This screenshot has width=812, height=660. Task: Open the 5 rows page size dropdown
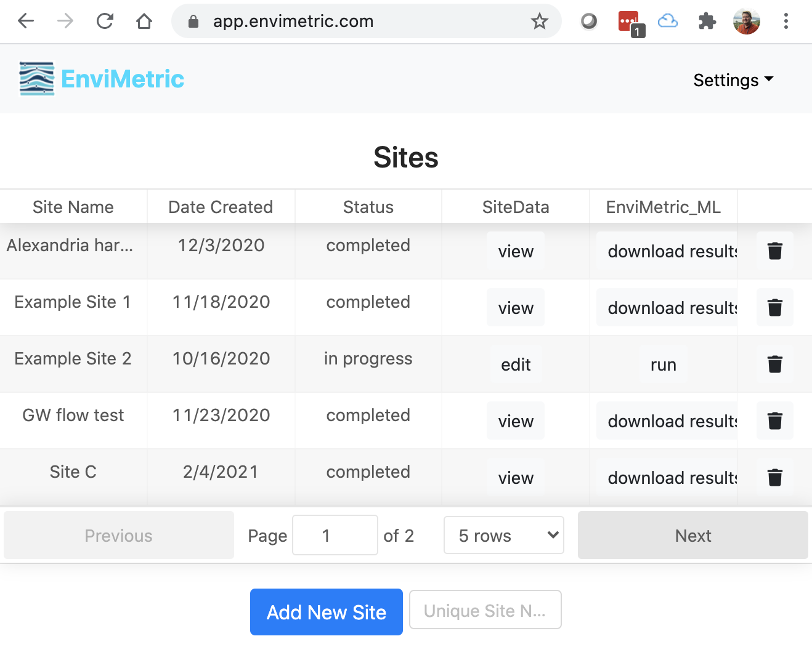[x=504, y=535]
